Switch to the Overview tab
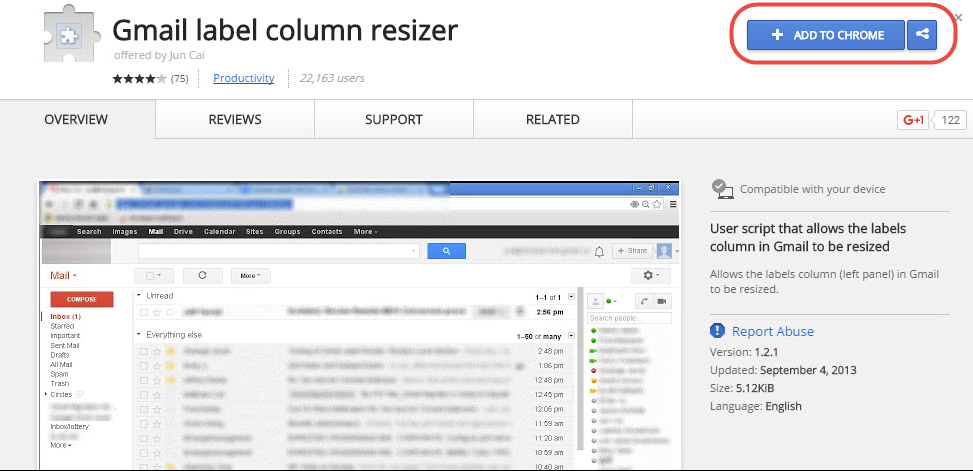This screenshot has height=471, width=973. tap(76, 119)
